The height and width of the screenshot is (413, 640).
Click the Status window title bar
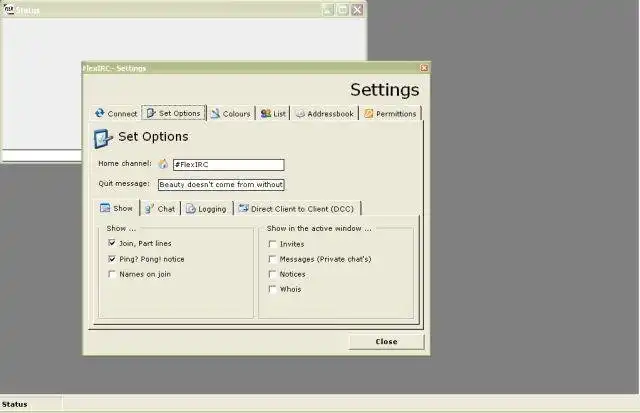point(183,9)
